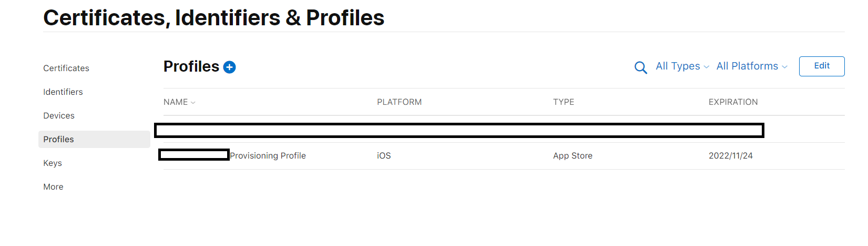Select the first redacted profile row
Image resolution: width=868 pixels, height=246 pixels.
tap(458, 131)
